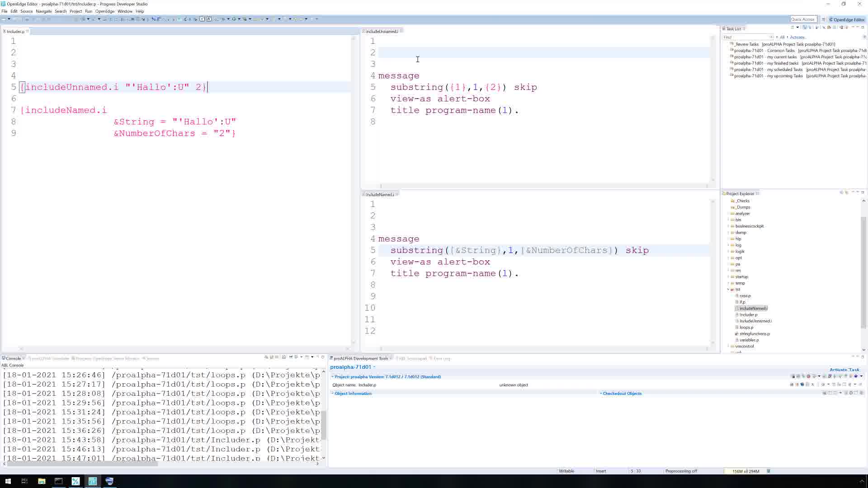Viewport: 868px width, 488px height.
Task: Click Collapse All in Project Explorer toolbar
Action: pos(842,192)
